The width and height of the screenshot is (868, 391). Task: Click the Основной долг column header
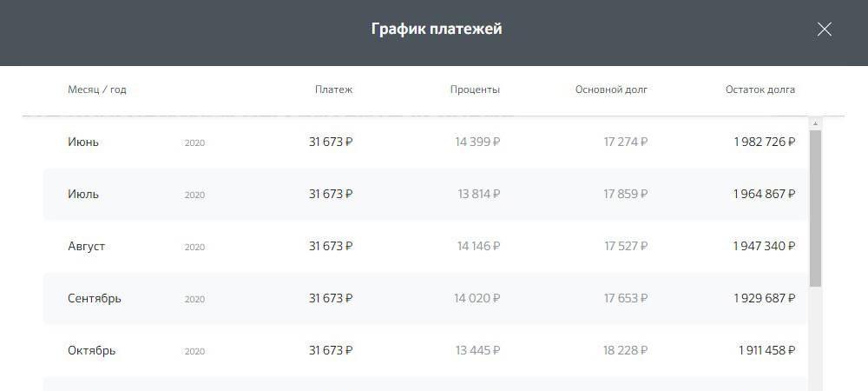(x=611, y=89)
